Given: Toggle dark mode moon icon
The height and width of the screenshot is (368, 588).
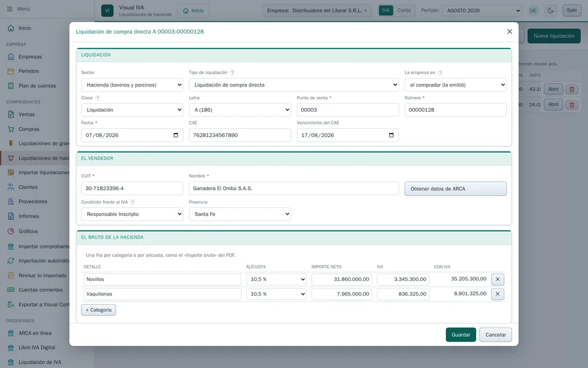Looking at the screenshot, I should (x=551, y=10).
